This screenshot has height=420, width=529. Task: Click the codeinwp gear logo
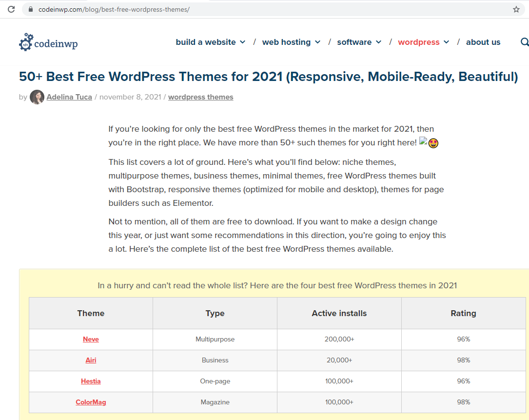[26, 43]
